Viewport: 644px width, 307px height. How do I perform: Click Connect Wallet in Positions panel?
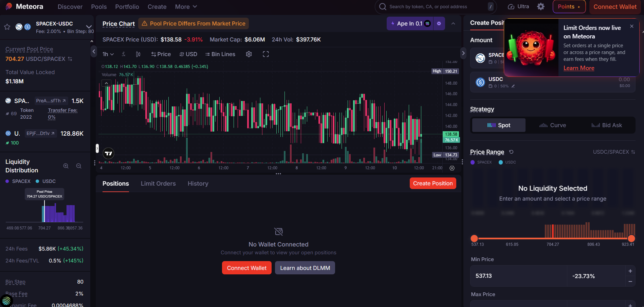(x=247, y=268)
